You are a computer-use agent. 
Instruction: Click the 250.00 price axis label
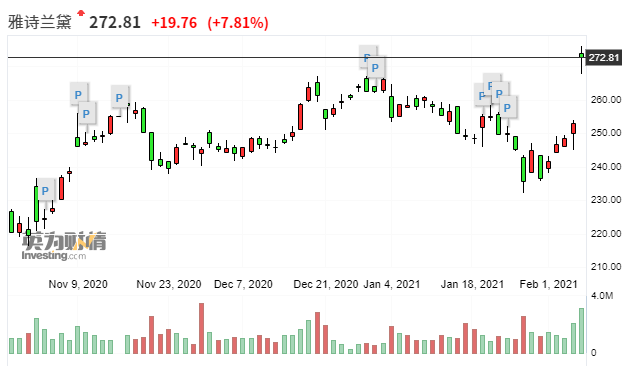click(x=606, y=133)
